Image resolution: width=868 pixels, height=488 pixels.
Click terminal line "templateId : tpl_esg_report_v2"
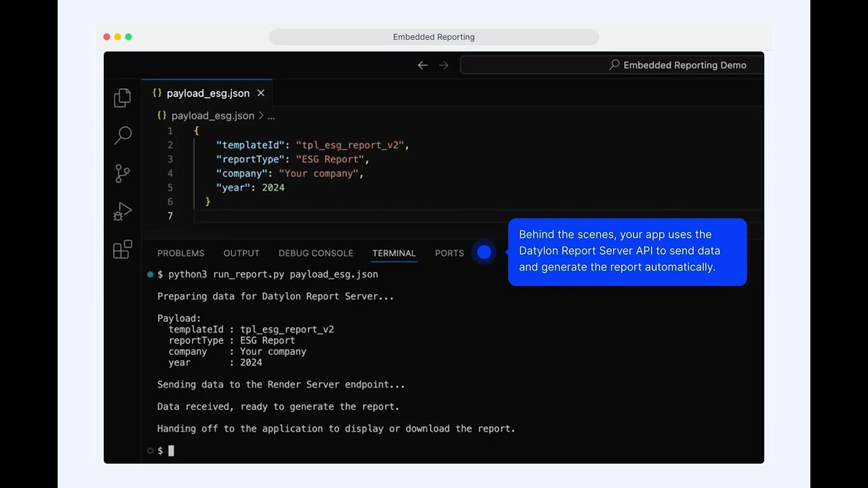[x=251, y=329]
